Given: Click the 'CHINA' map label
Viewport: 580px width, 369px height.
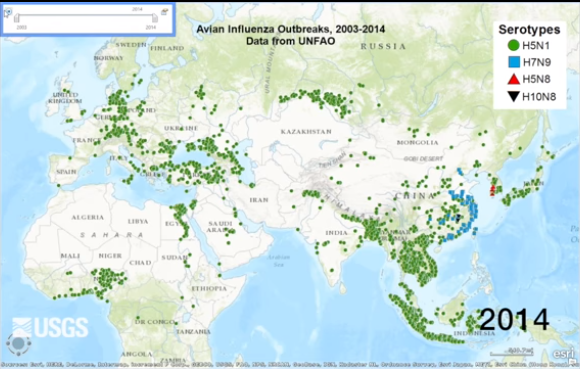Looking at the screenshot, I should pos(415,196).
